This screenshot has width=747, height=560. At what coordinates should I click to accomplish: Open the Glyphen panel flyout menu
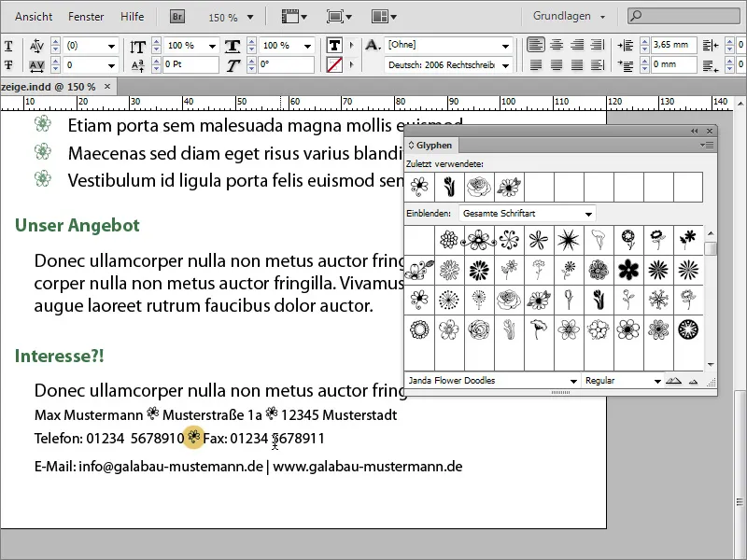[707, 145]
